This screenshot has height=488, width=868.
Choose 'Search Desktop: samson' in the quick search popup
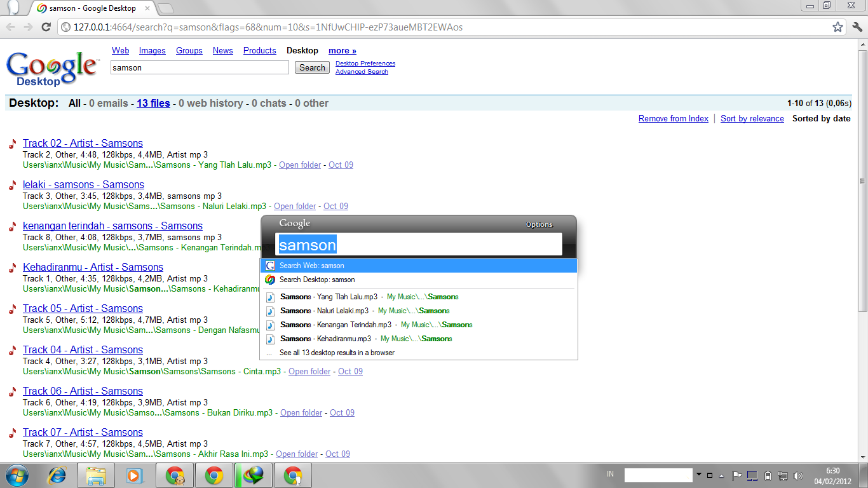pos(419,280)
